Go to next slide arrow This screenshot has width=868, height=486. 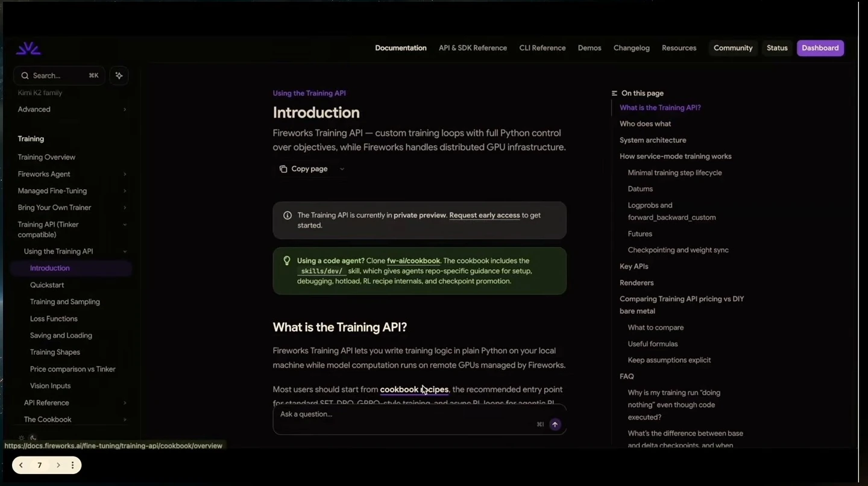pos(58,466)
